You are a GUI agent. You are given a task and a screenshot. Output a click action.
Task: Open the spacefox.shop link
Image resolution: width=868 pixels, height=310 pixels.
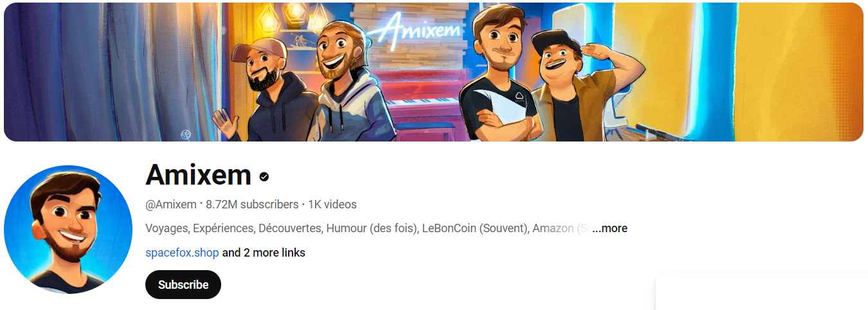coord(182,253)
